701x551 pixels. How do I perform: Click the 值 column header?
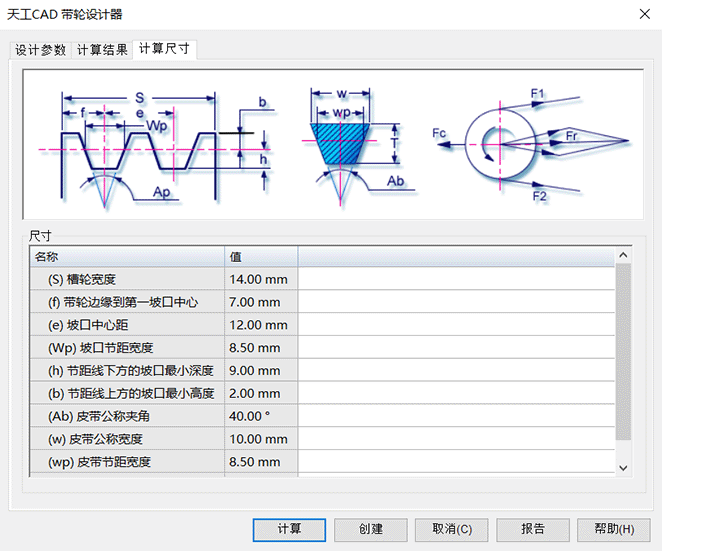click(261, 257)
